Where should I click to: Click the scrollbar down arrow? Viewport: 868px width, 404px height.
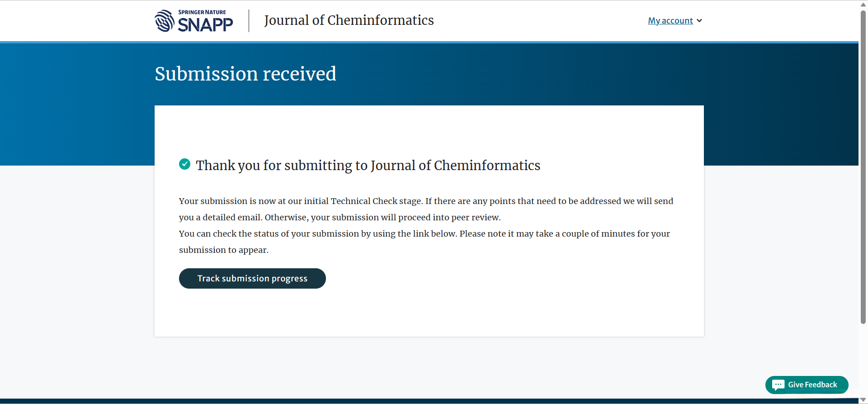click(x=863, y=400)
